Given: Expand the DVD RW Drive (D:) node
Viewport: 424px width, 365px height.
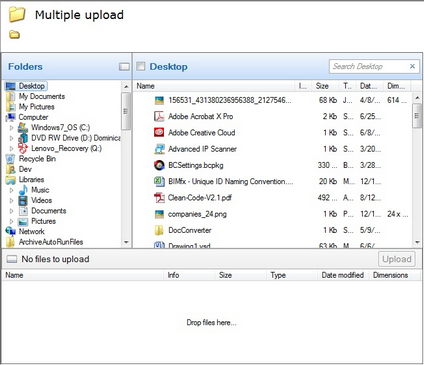Looking at the screenshot, I should coord(12,138).
